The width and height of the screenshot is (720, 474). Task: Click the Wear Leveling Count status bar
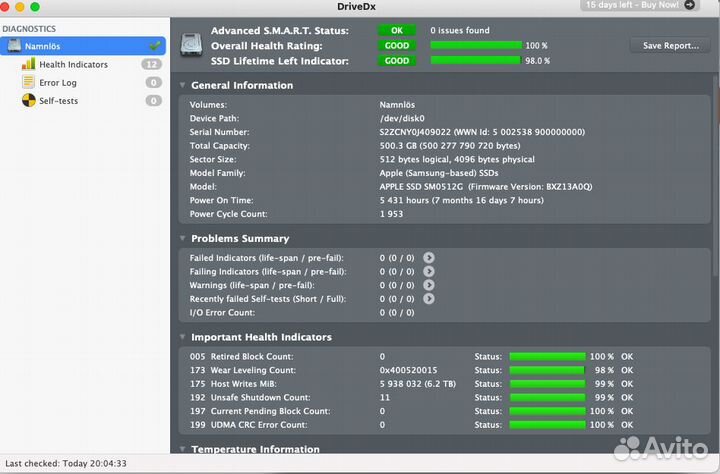pyautogui.click(x=547, y=370)
